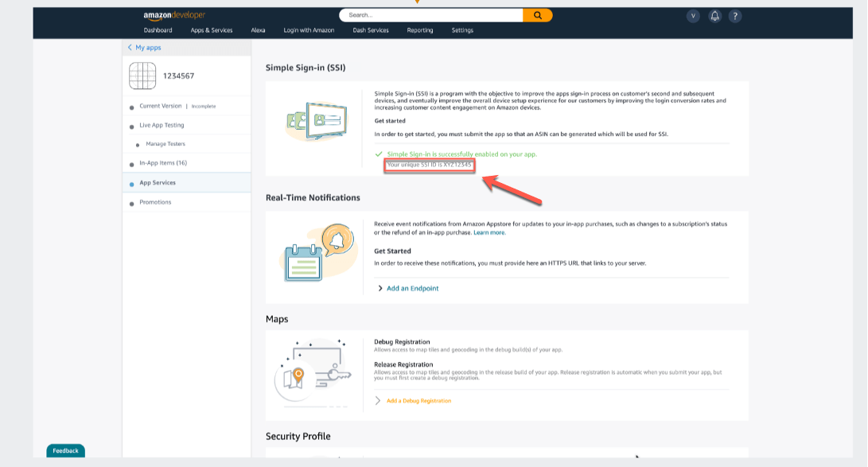Open the Alexa menu item
Screen dimensions: 868x467
pyautogui.click(x=258, y=30)
